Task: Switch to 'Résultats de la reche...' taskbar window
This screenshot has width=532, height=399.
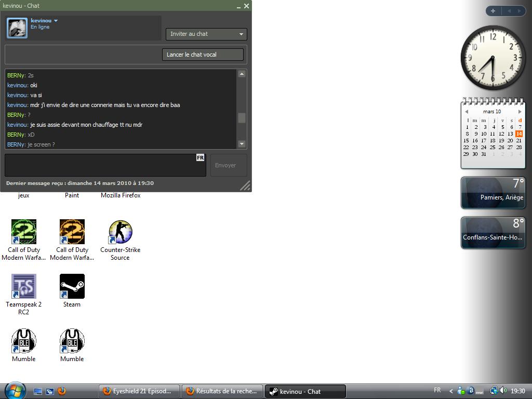Action: (x=222, y=391)
